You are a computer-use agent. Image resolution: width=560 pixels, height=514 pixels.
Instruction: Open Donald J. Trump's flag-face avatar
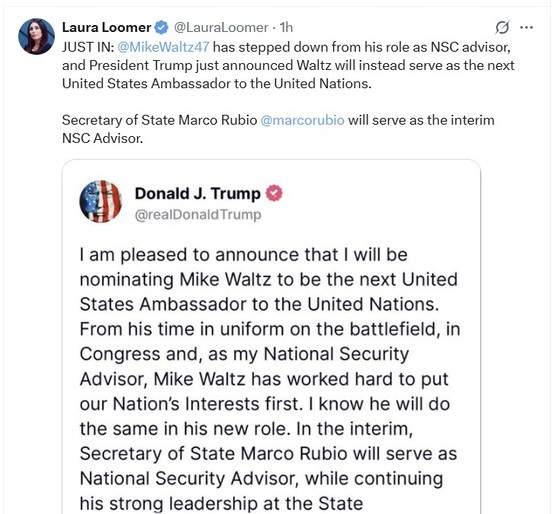tap(100, 201)
